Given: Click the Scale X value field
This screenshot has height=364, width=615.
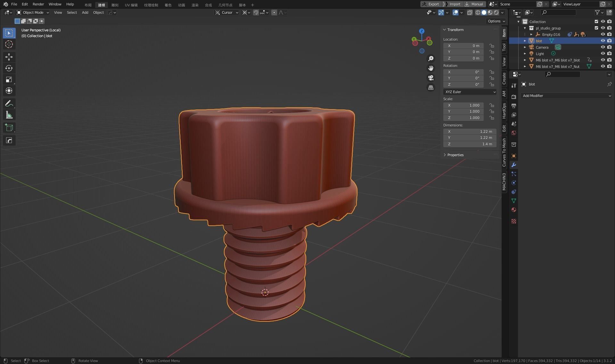Looking at the screenshot, I should point(463,105).
